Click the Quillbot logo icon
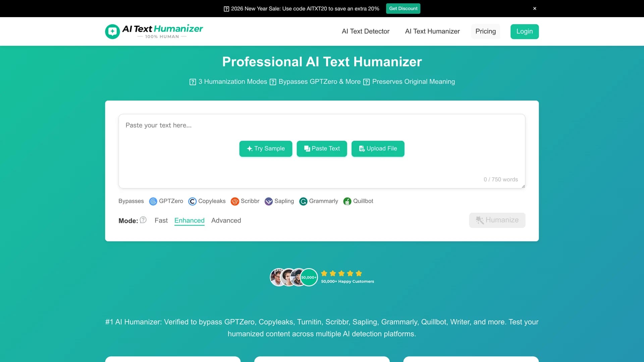The image size is (644, 362). [x=347, y=201]
